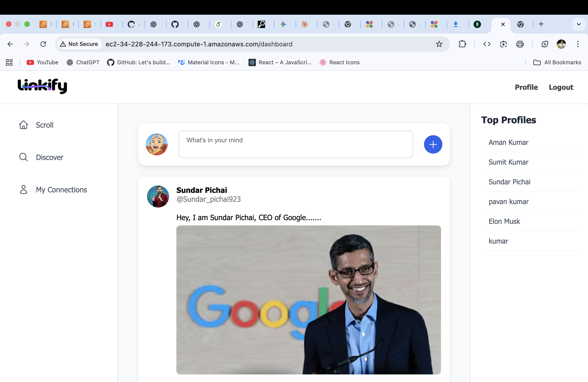This screenshot has width=588, height=382.
Task: Focus the address bar URL
Action: pyautogui.click(x=199, y=44)
